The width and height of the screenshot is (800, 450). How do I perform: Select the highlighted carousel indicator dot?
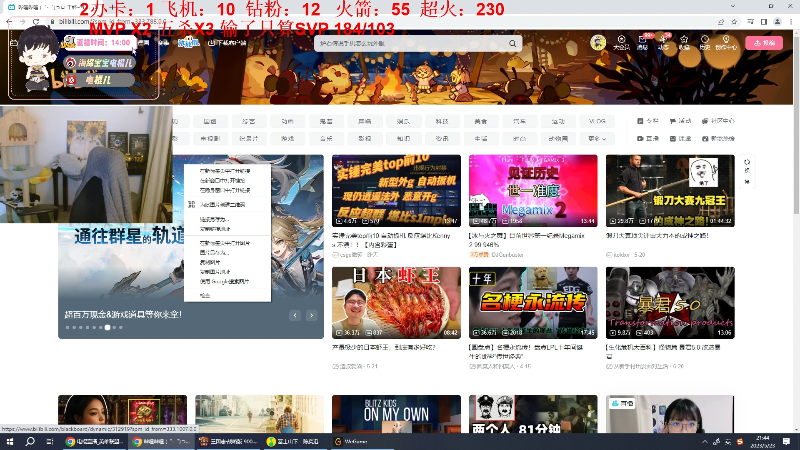tap(107, 328)
